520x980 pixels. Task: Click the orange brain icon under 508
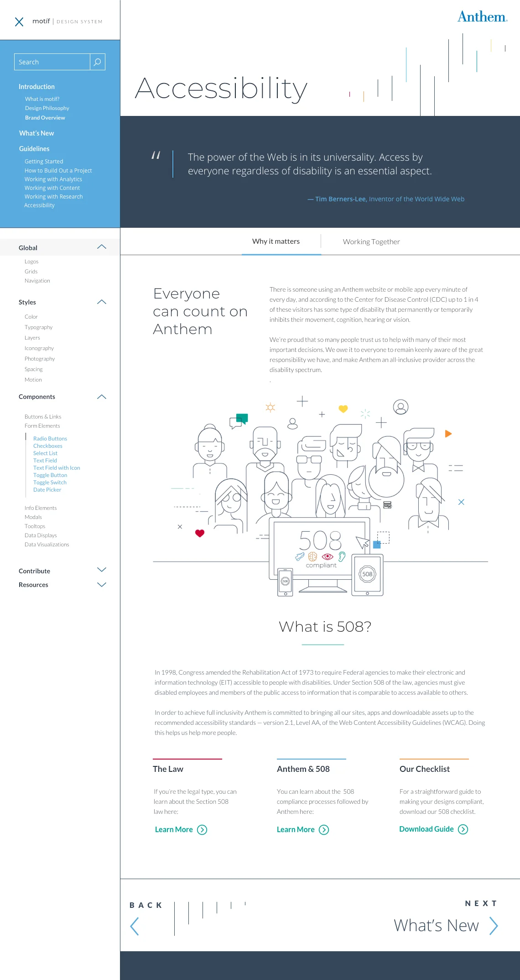(312, 556)
